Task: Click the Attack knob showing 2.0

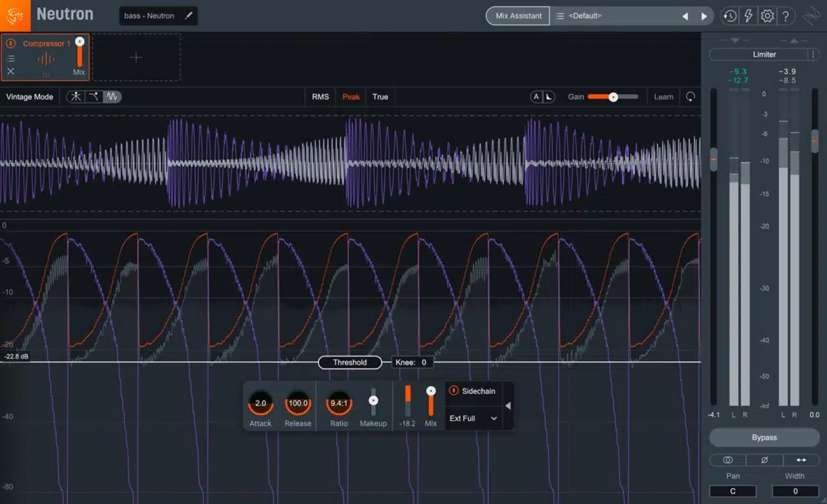Action: click(x=260, y=403)
